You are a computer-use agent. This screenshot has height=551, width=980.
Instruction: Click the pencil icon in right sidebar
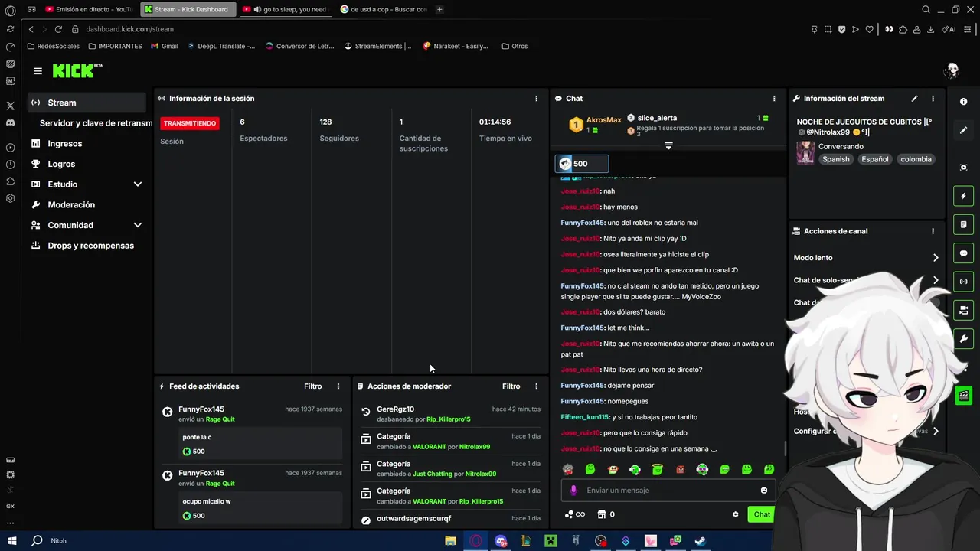[964, 130]
